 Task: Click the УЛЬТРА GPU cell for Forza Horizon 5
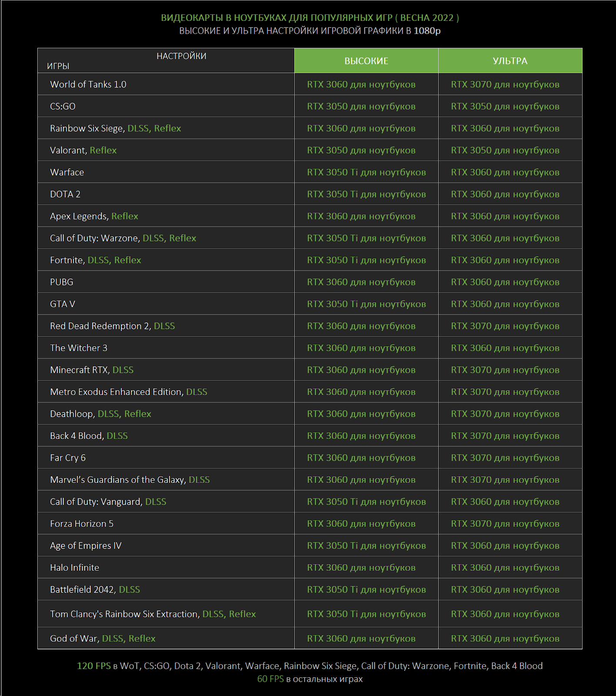[505, 524]
